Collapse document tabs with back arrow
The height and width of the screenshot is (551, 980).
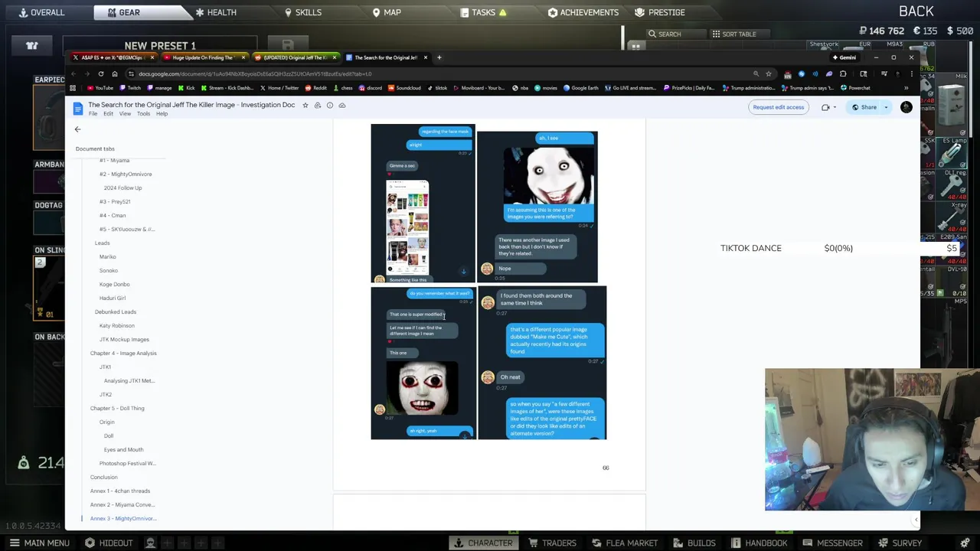click(x=77, y=129)
